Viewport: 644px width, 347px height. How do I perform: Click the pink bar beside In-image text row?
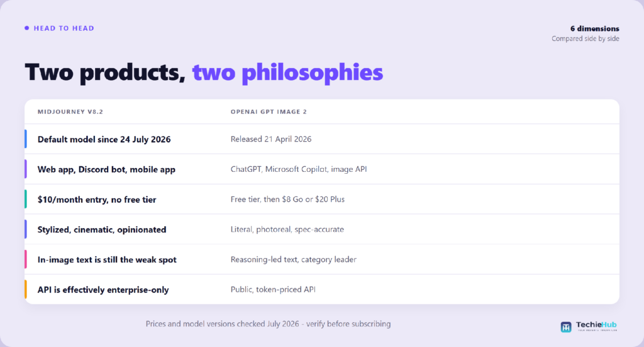click(26, 259)
